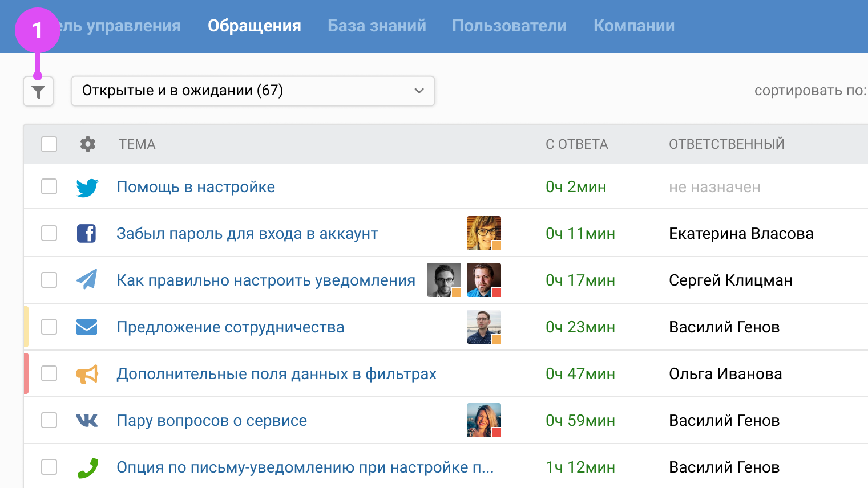This screenshot has width=868, height=488.
Task: Open the 'База знаний' tab
Action: point(377,26)
